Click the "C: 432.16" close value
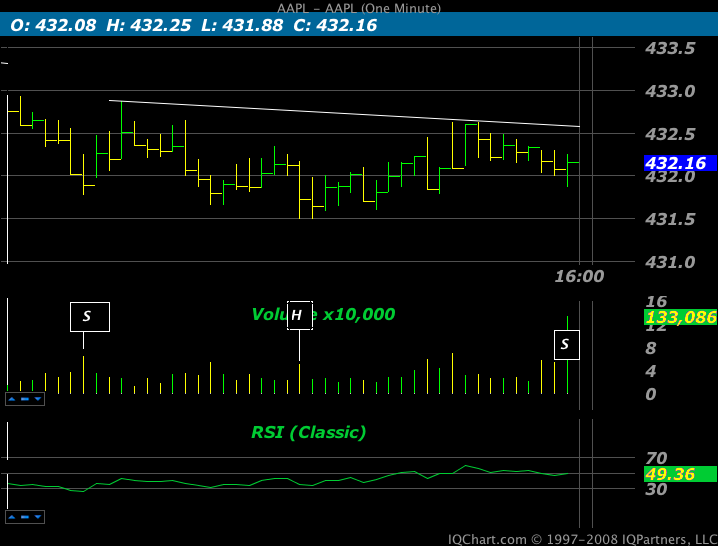The image size is (718, 546). pos(335,25)
